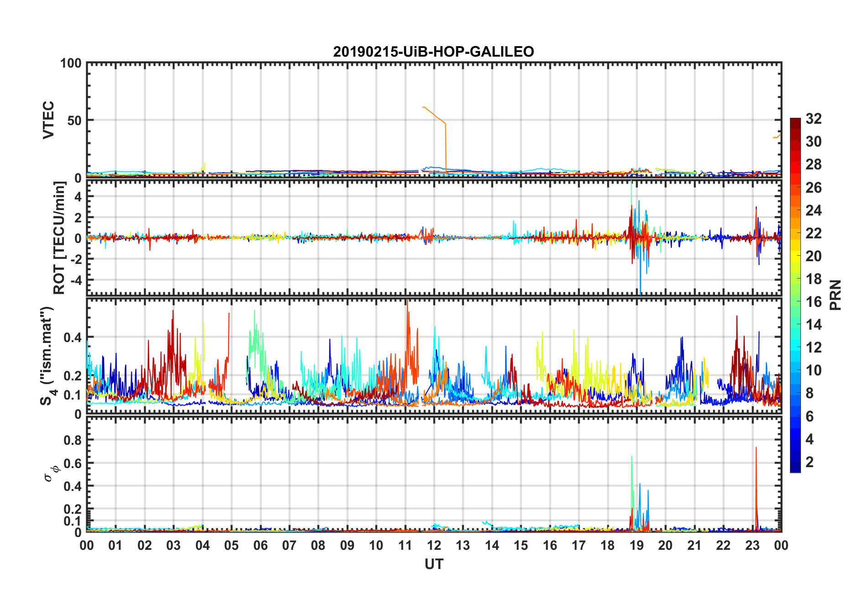Click PRN colorbar tick label 22
This screenshot has width=868, height=590.
pos(814,233)
